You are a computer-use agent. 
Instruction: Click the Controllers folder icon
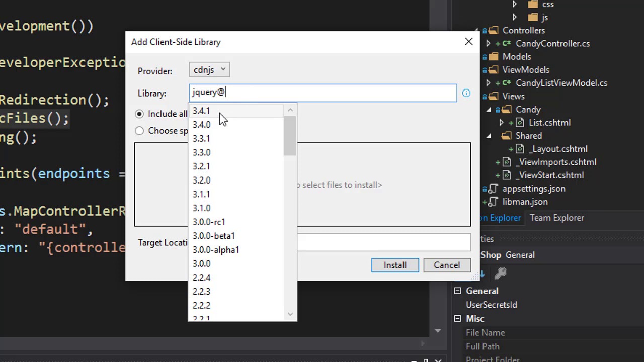coord(494,30)
